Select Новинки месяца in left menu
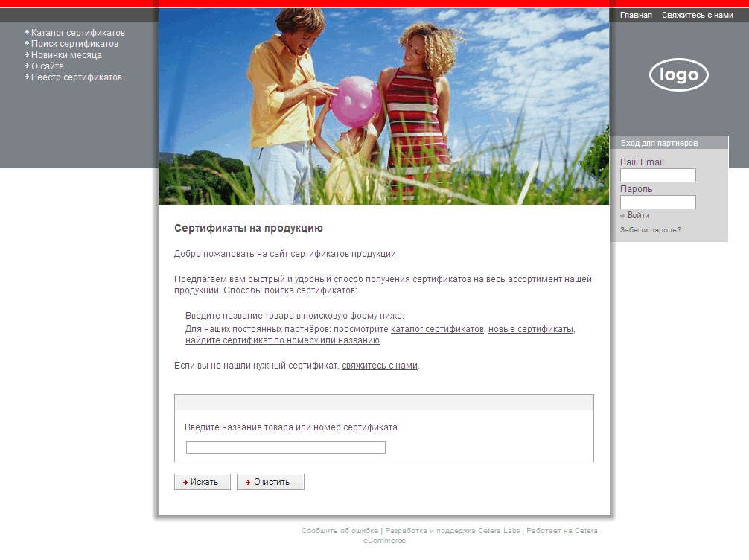This screenshot has height=560, width=749. click(x=66, y=55)
